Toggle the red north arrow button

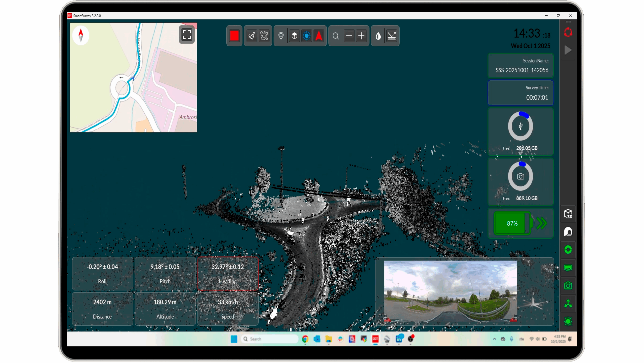click(x=319, y=36)
